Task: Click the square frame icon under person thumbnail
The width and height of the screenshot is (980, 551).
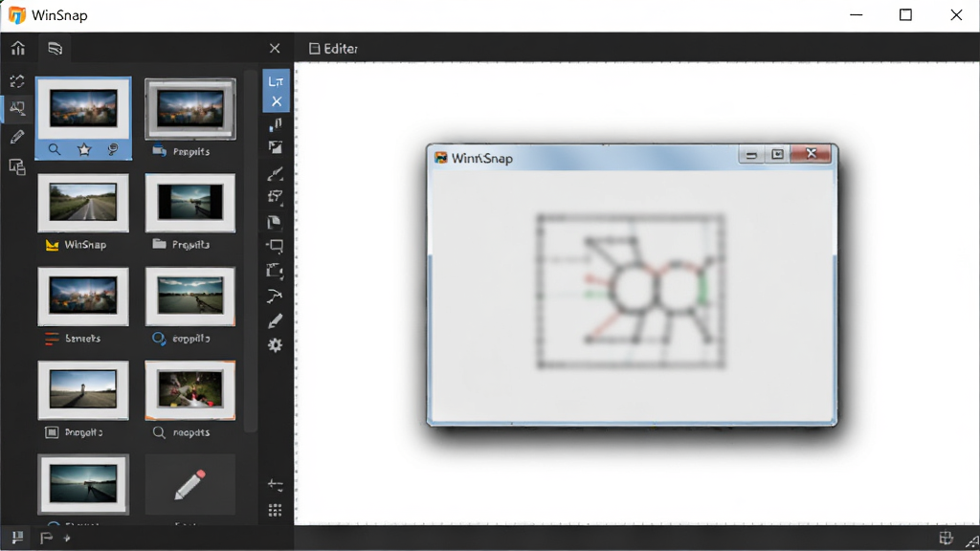Action: pos(52,432)
